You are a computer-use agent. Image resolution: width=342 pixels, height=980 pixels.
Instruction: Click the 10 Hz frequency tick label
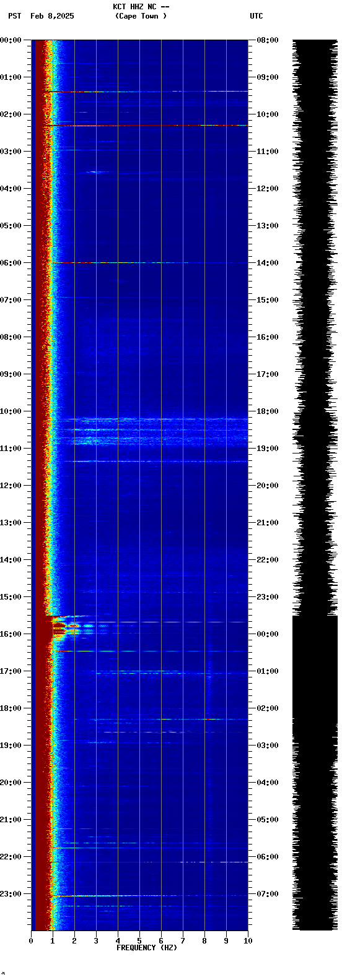click(x=248, y=941)
